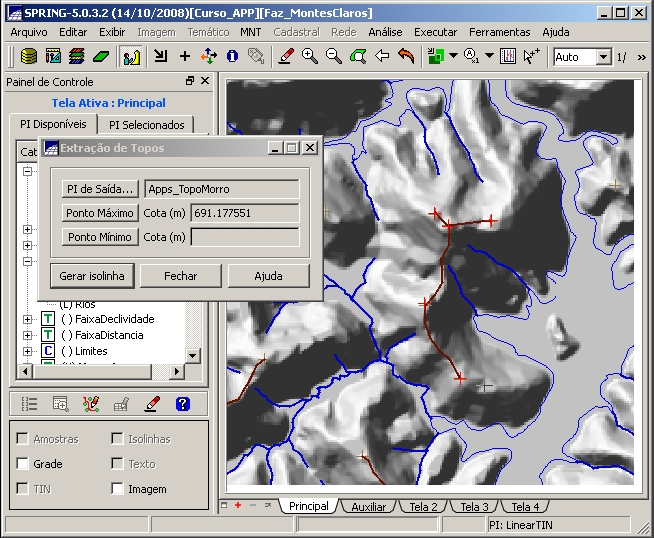Click the blue info tool icon
This screenshot has height=538, width=654.
pyautogui.click(x=232, y=57)
